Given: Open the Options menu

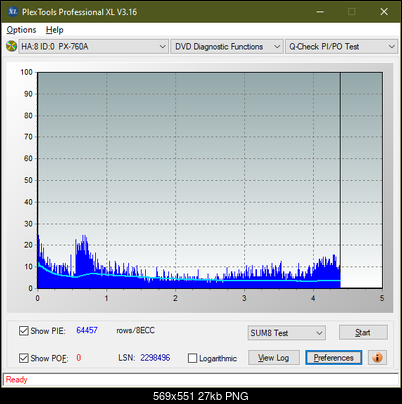Looking at the screenshot, I should (21, 30).
